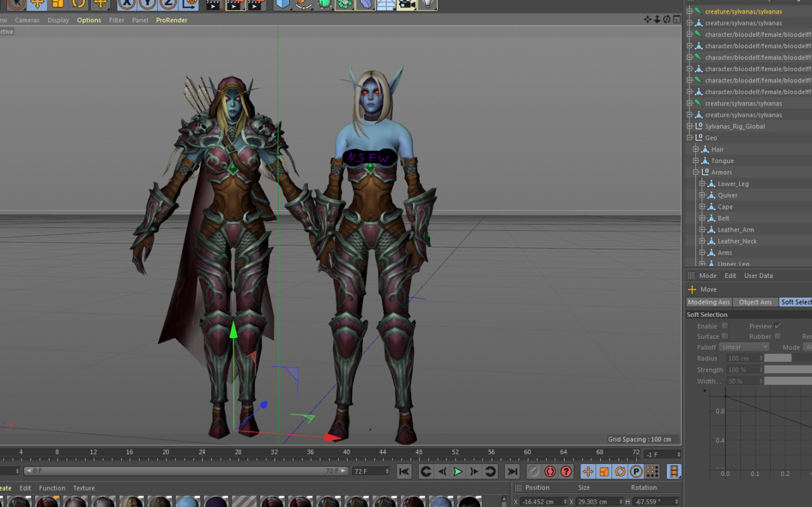
Task: Jump to next keyframe
Action: point(490,471)
